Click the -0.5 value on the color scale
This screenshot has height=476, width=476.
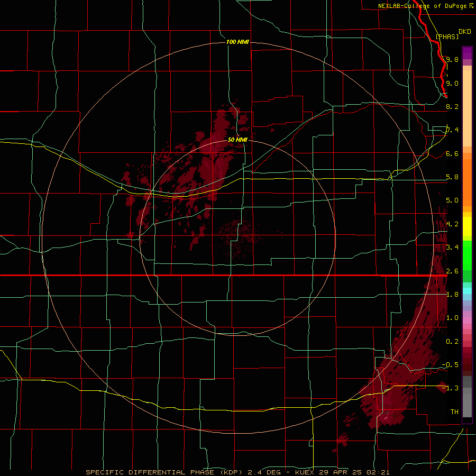(450, 364)
